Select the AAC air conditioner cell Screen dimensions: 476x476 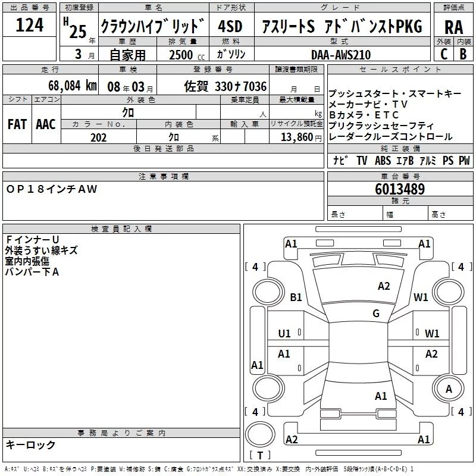(46, 124)
